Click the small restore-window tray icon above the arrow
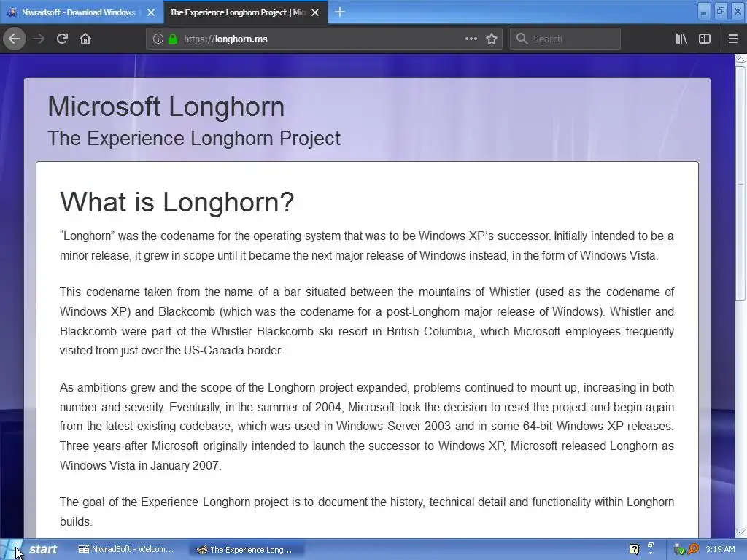The image size is (747, 560). [651, 545]
